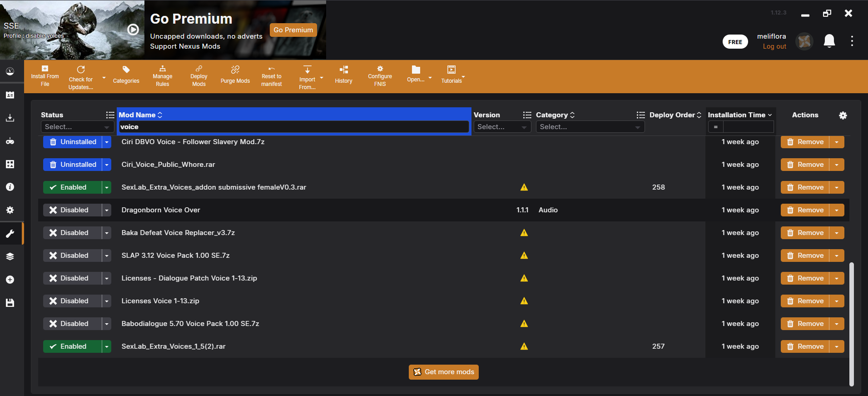
Task: Open Manage Rules
Action: point(163,76)
